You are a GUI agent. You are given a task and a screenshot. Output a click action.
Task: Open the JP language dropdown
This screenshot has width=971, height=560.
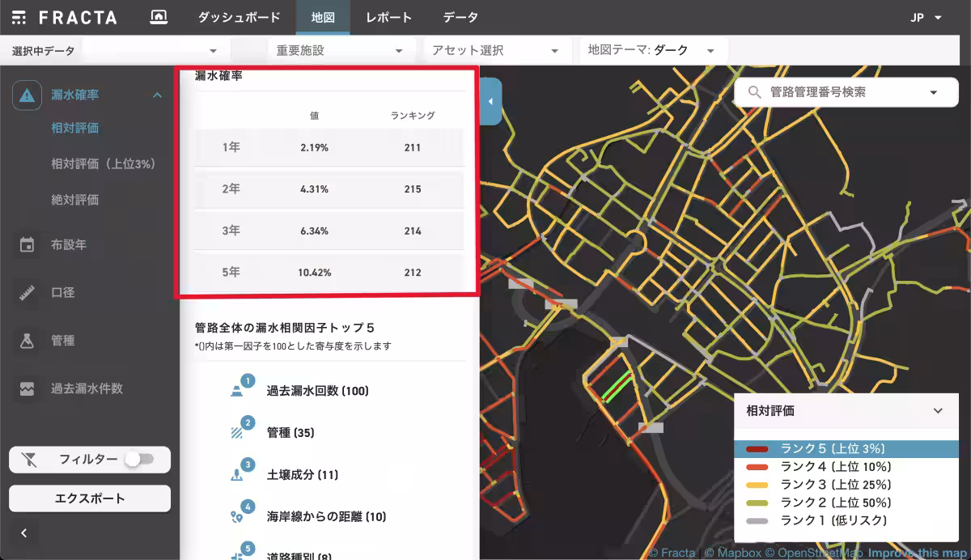point(926,17)
